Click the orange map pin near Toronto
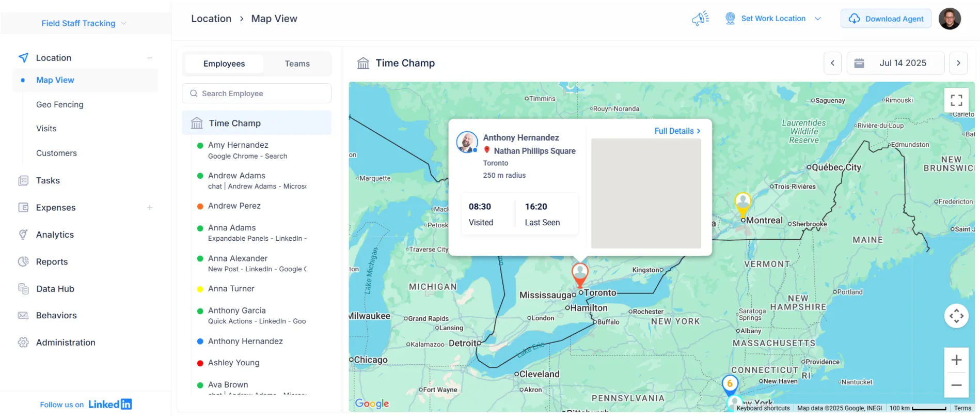980x418 pixels. pos(580,274)
